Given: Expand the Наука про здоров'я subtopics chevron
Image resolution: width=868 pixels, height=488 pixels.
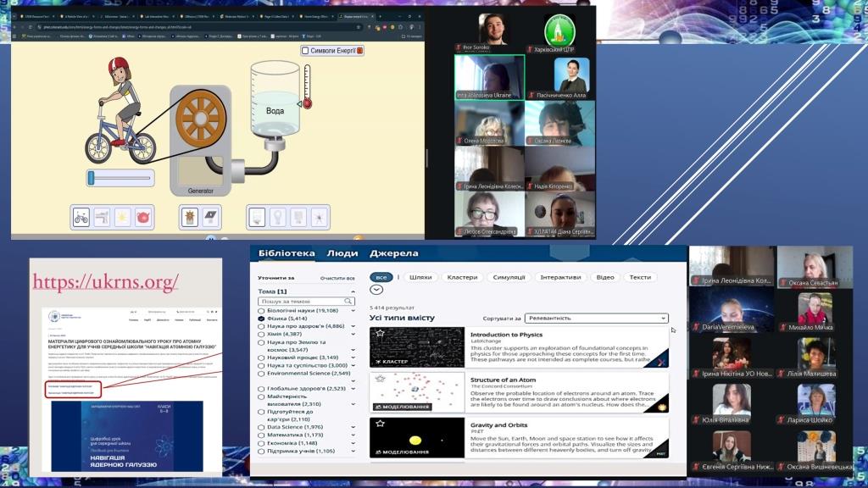Looking at the screenshot, I should pos(353,326).
